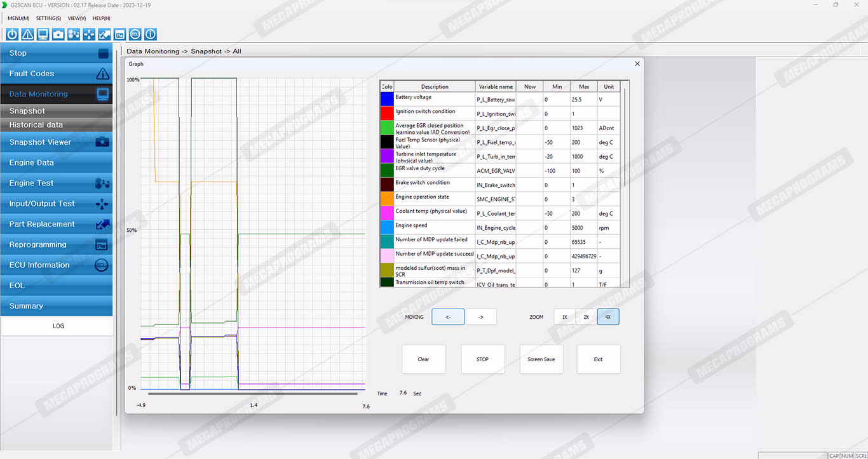Click the power icon in the toolbar
868x459 pixels.
point(12,34)
